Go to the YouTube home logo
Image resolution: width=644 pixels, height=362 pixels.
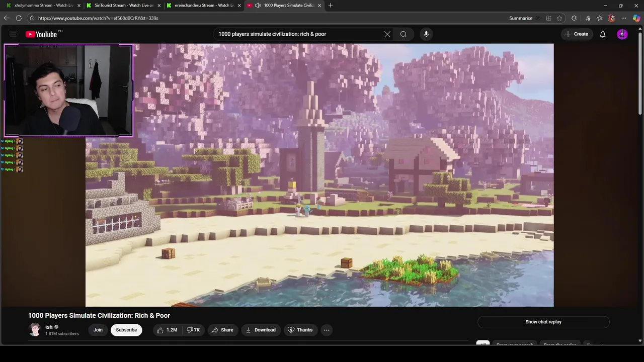click(x=41, y=34)
